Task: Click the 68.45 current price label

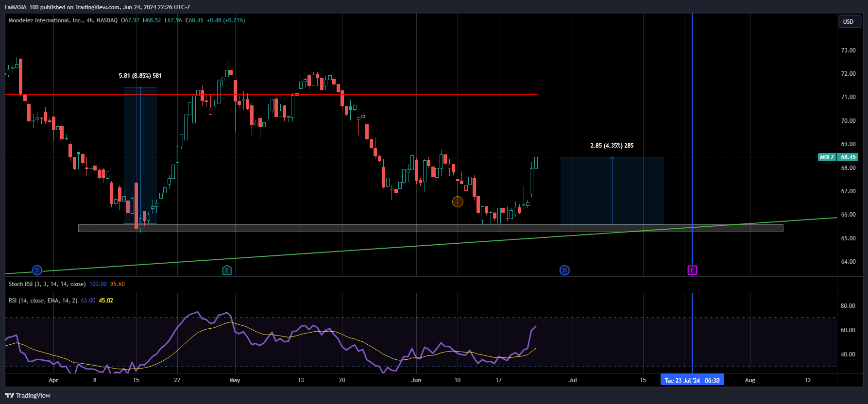Action: tap(848, 157)
